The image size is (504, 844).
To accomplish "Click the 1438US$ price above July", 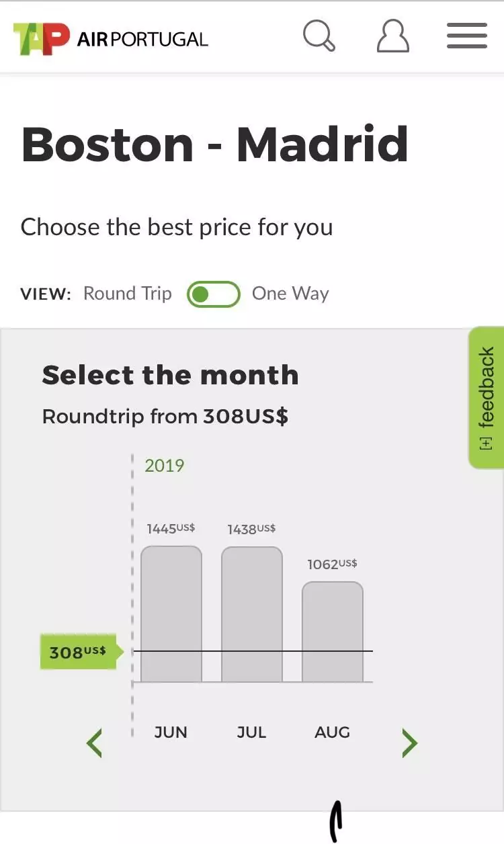I will (x=251, y=529).
